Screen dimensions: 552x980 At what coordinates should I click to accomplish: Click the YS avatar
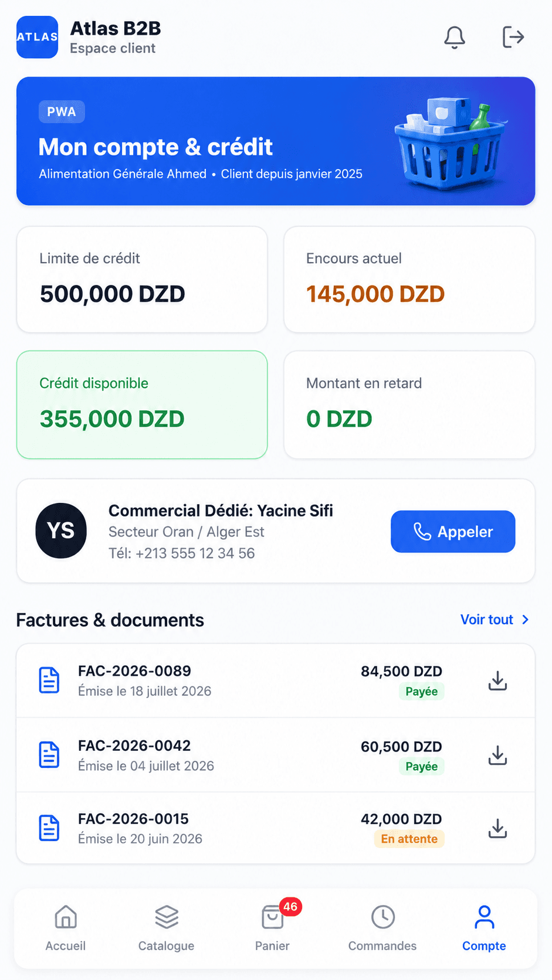coord(61,530)
